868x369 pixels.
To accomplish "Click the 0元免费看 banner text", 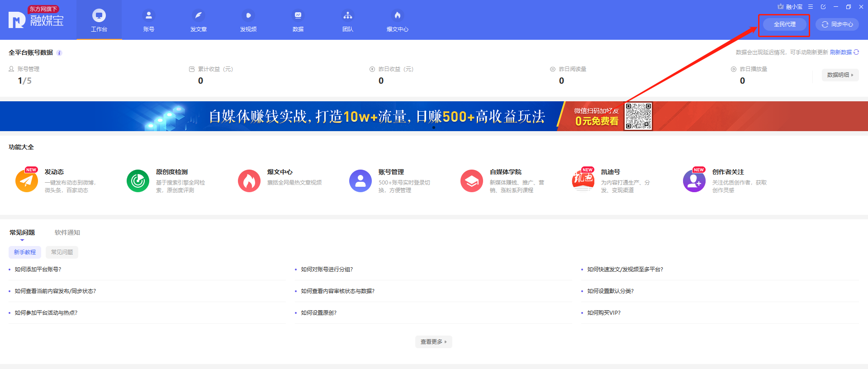I will tap(597, 121).
